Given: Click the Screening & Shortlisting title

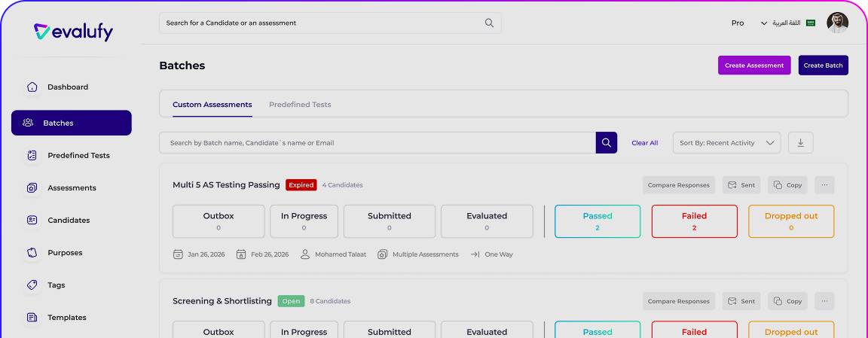Looking at the screenshot, I should click(x=222, y=301).
